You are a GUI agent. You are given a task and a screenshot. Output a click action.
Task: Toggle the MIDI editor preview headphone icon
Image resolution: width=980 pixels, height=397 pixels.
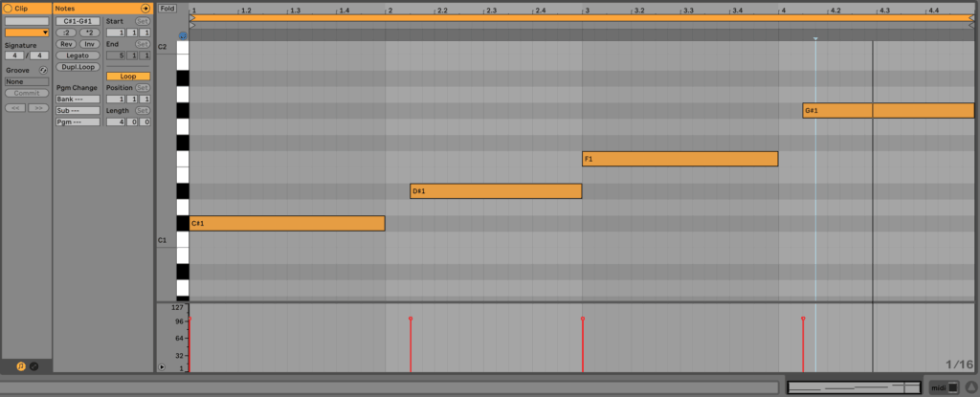tap(183, 35)
